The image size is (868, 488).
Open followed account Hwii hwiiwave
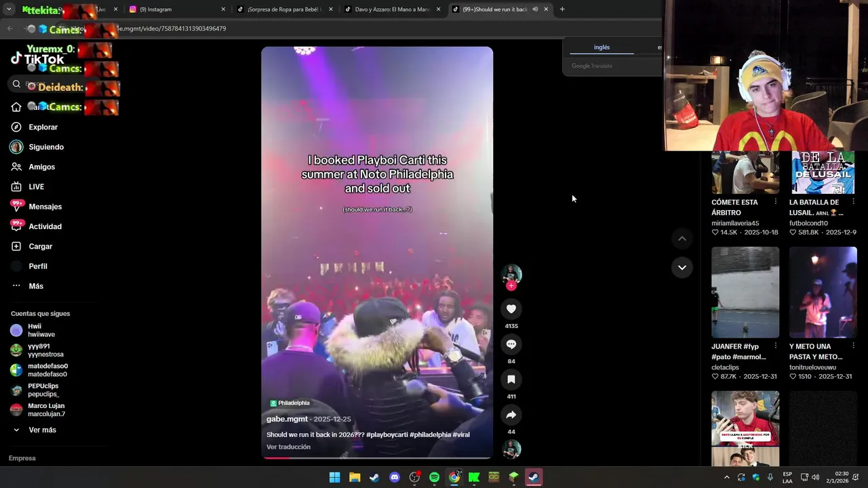[x=41, y=330]
